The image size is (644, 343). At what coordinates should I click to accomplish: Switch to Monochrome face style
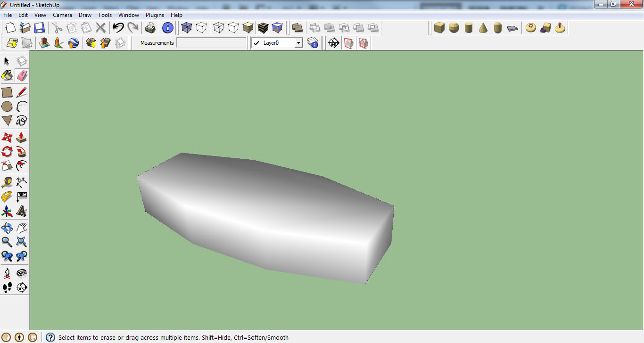coord(277,28)
